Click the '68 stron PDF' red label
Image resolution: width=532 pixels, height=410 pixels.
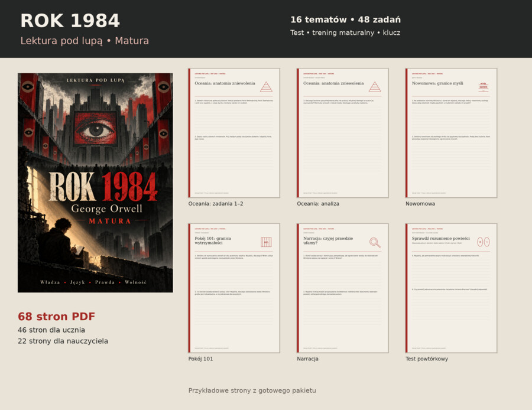point(56,317)
